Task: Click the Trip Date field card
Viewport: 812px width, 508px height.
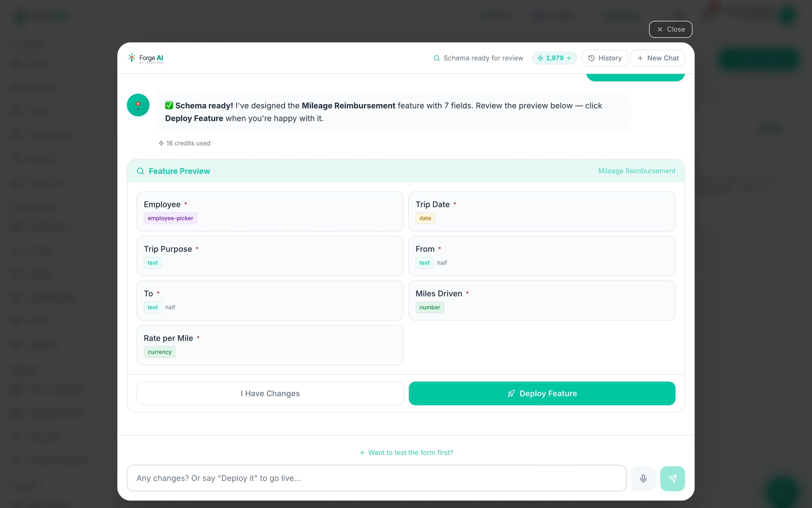Action: coord(542,211)
